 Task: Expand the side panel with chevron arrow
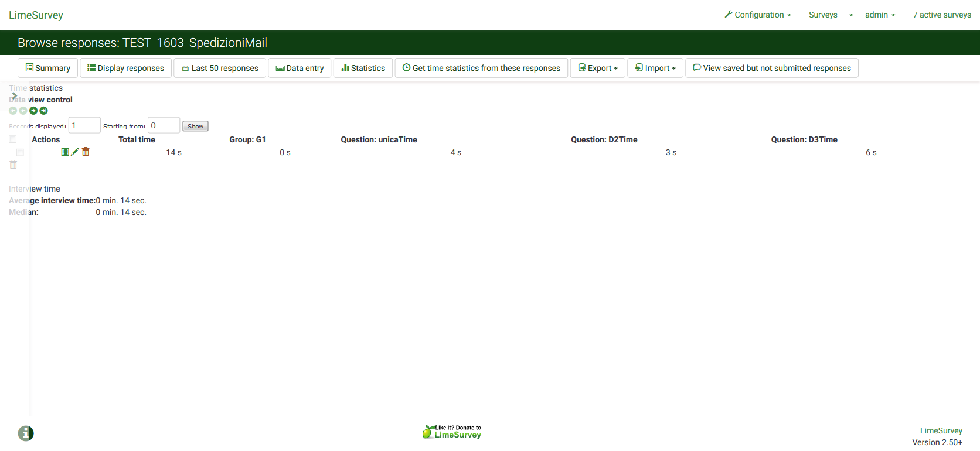15,96
